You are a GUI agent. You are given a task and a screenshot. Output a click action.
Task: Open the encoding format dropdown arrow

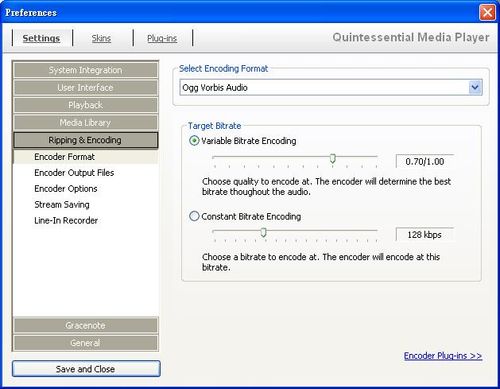[475, 88]
